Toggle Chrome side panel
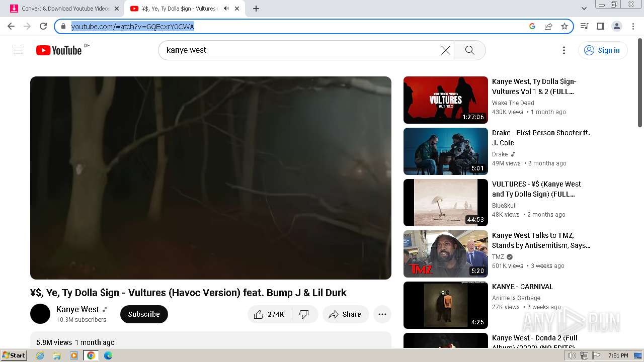 tap(601, 26)
